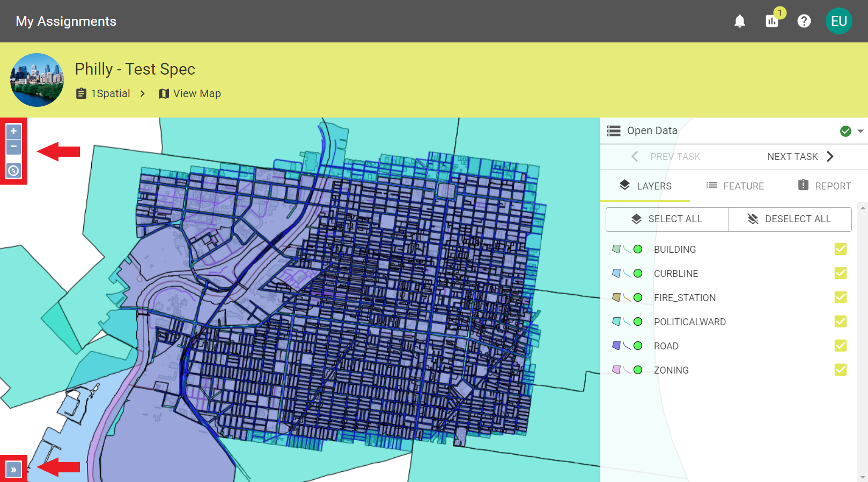Select the POLITICALWARD layer name

click(x=690, y=322)
